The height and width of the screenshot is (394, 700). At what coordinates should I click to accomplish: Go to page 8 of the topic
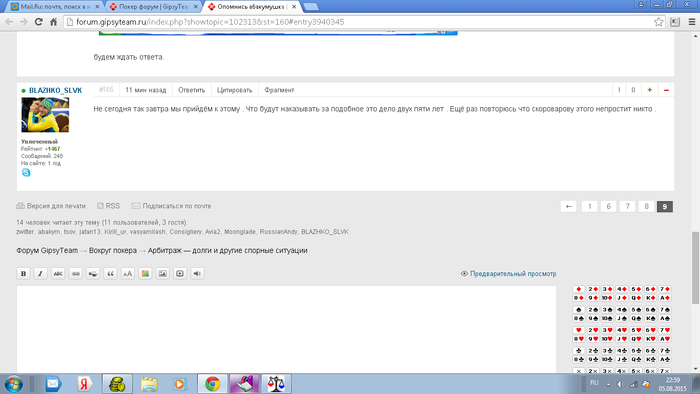click(x=646, y=207)
